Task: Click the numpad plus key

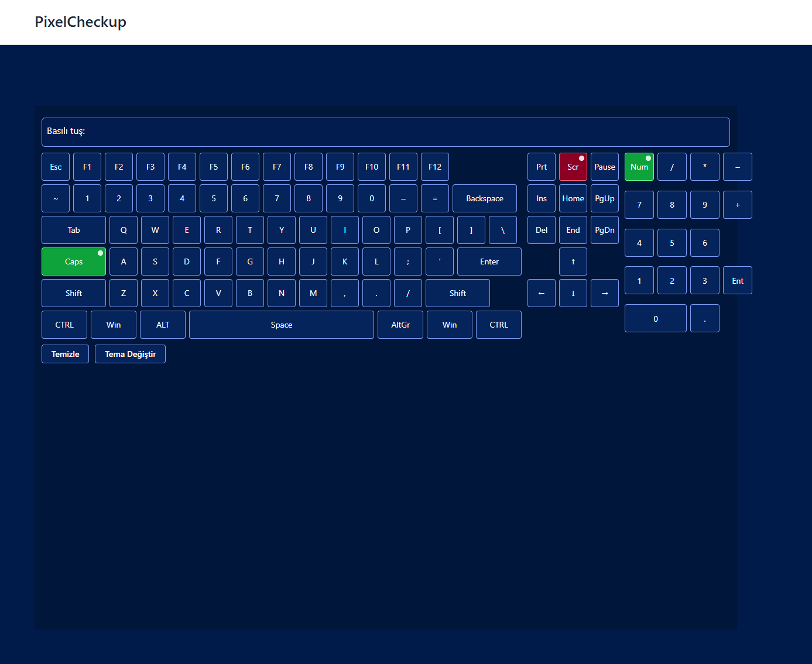Action: tap(737, 205)
